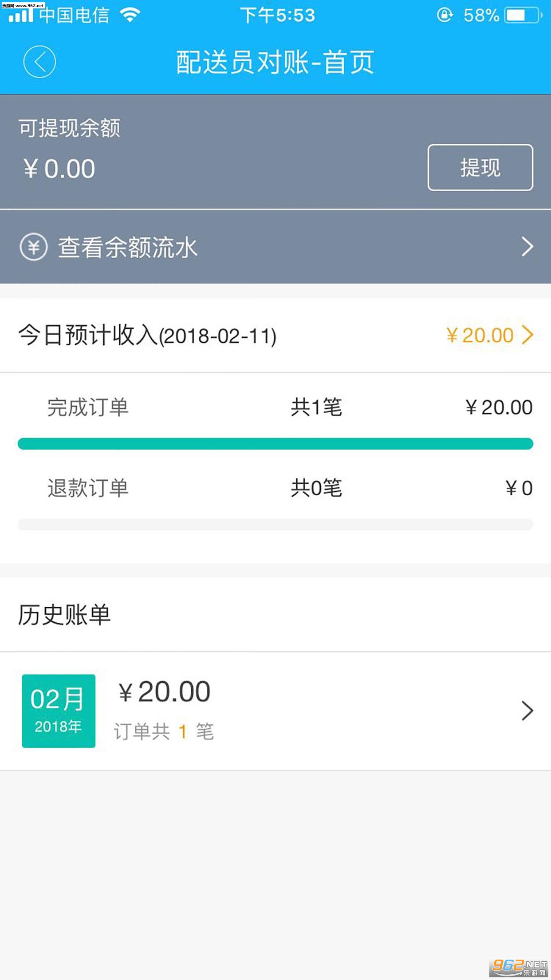Expand today's income orange chevron
Viewport: 551px width, 980px height.
tap(527, 335)
